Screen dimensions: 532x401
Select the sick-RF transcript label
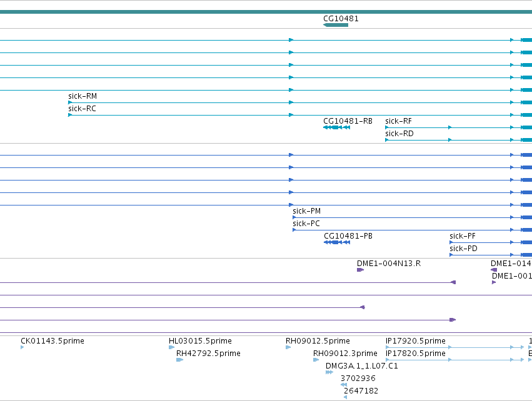click(398, 121)
